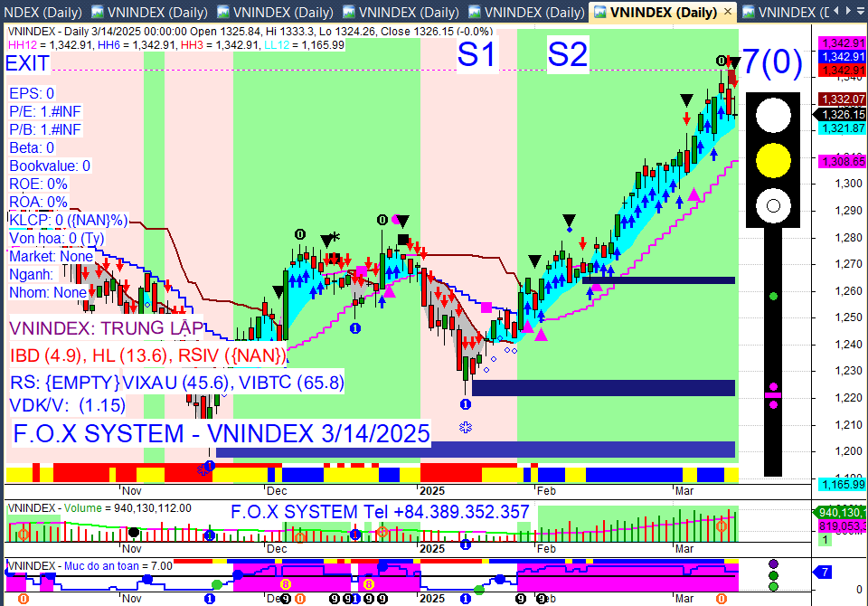Click the top white traffic light circle

[773, 115]
